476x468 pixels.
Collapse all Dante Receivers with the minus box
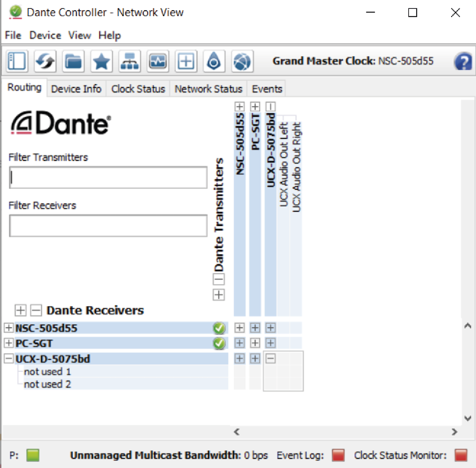[36, 310]
